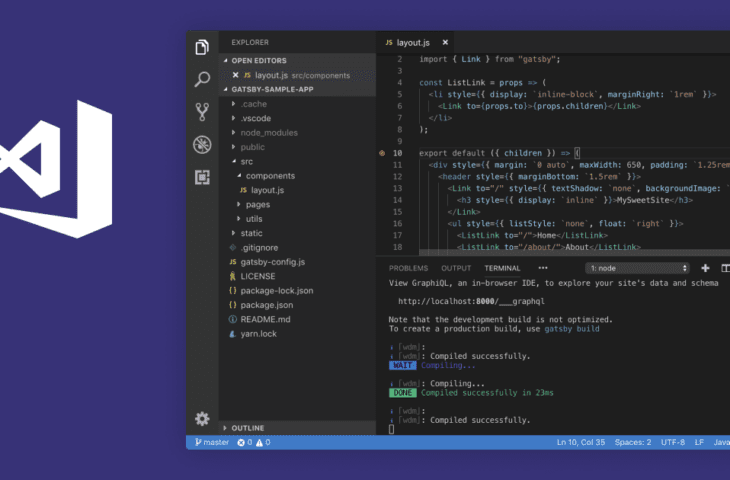The image size is (730, 480).
Task: Open the Debug view icon
Action: click(x=202, y=144)
